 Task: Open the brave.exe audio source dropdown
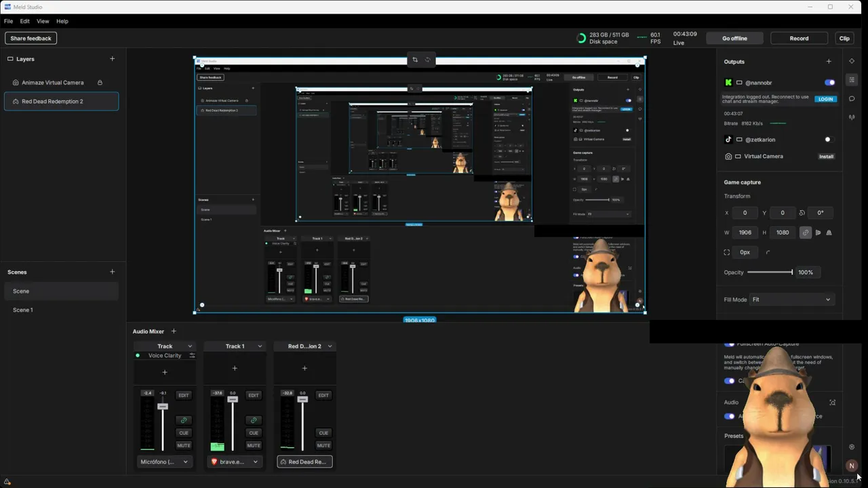pyautogui.click(x=235, y=462)
